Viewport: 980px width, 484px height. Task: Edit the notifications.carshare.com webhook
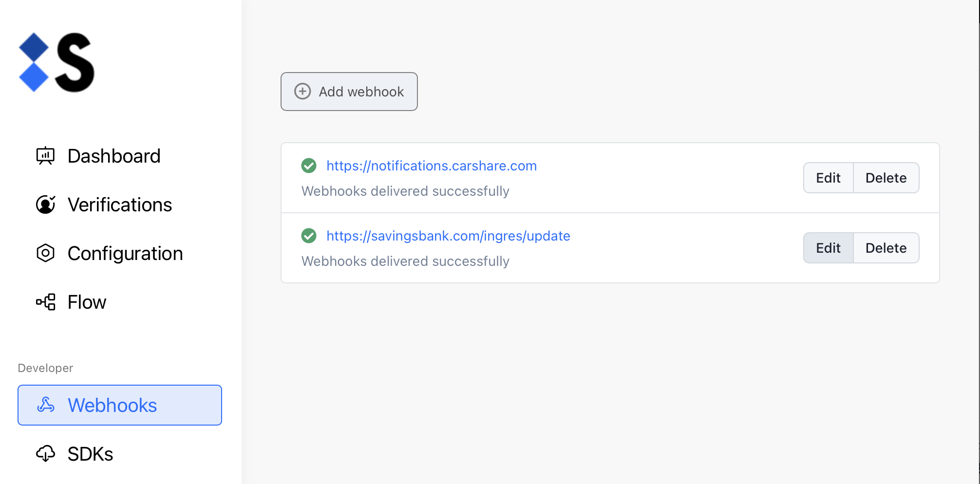click(828, 178)
